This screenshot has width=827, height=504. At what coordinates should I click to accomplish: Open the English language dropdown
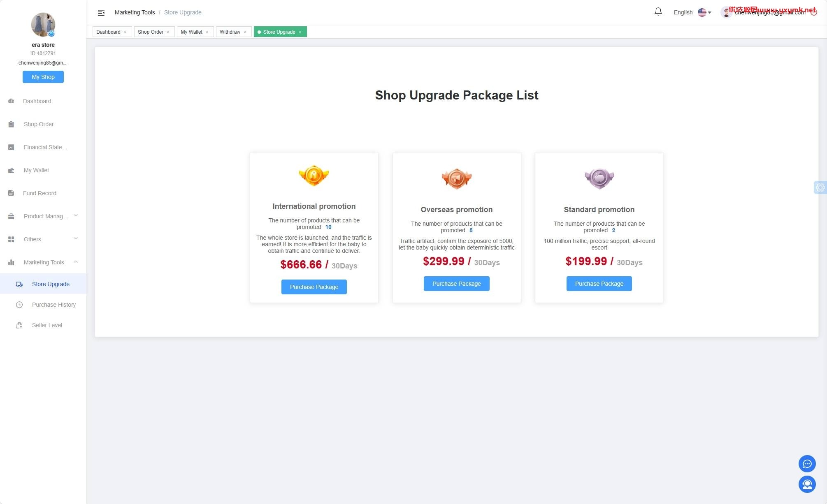(x=692, y=12)
